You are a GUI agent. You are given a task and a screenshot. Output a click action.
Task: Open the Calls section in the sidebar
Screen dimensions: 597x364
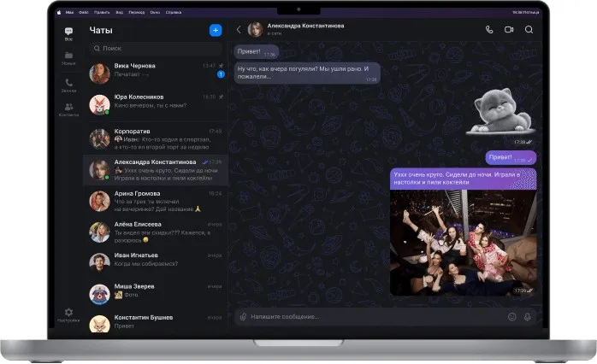click(68, 85)
